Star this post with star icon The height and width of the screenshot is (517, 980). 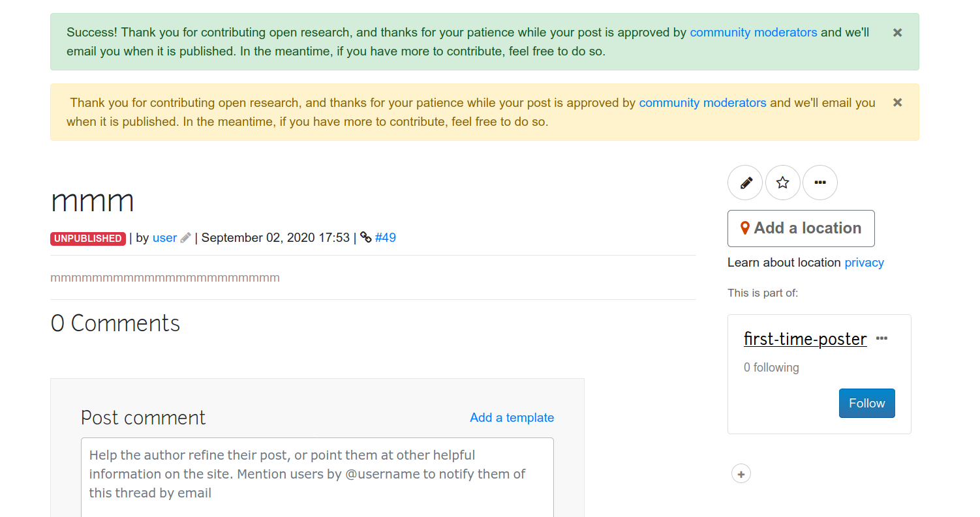tap(783, 183)
